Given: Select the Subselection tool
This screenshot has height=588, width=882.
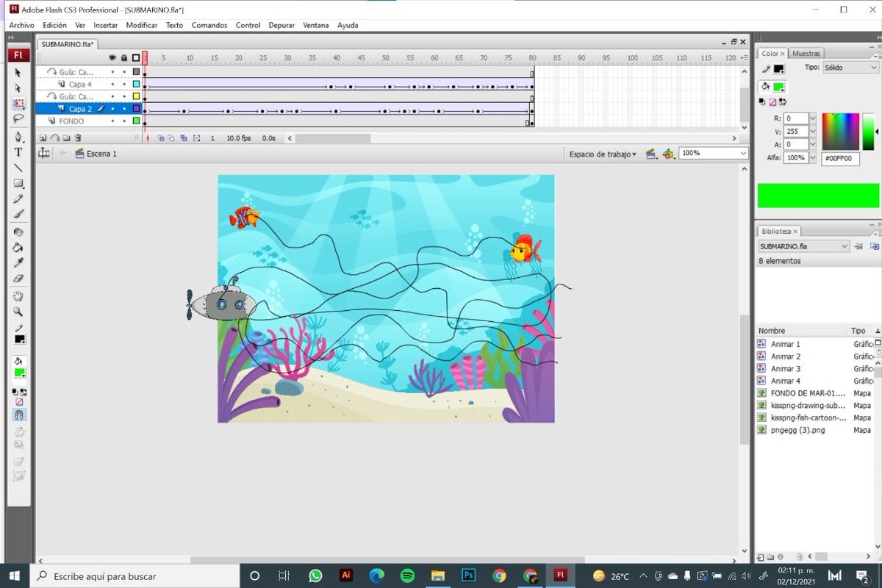Looking at the screenshot, I should pos(18,88).
